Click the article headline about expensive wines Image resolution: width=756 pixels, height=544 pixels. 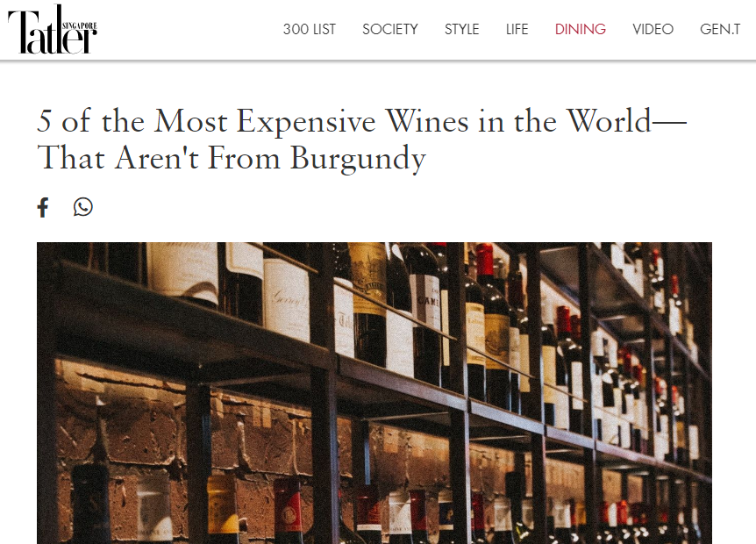pyautogui.click(x=361, y=139)
